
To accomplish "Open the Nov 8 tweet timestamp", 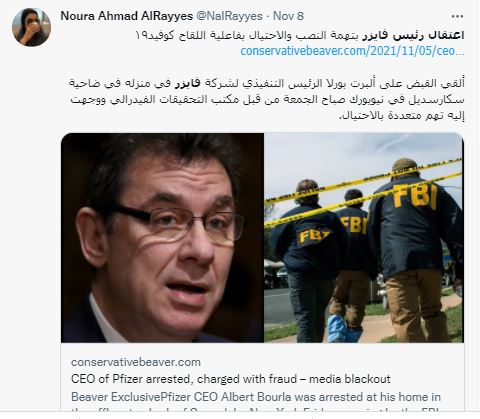I will click(x=288, y=16).
